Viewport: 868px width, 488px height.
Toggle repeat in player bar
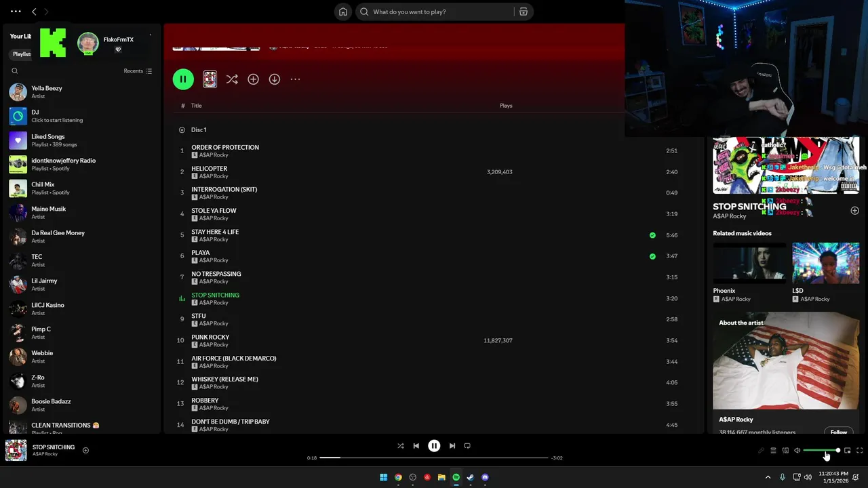pos(467,446)
